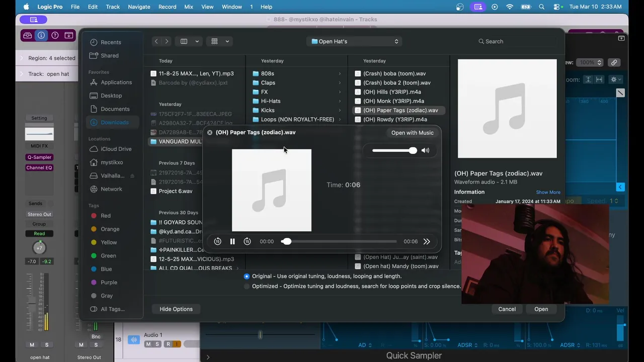This screenshot has height=362, width=644.
Task: Filter by Purple tag
Action: click(109, 283)
